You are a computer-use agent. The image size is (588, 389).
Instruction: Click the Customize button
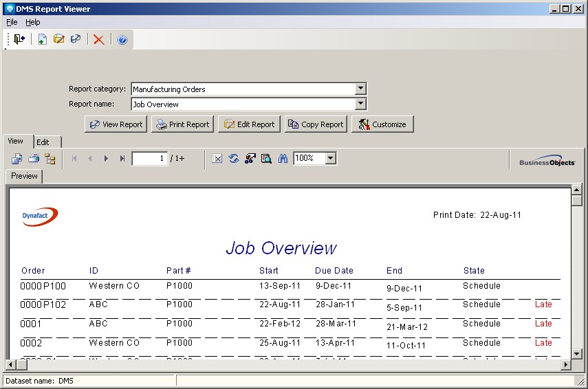[x=382, y=124]
